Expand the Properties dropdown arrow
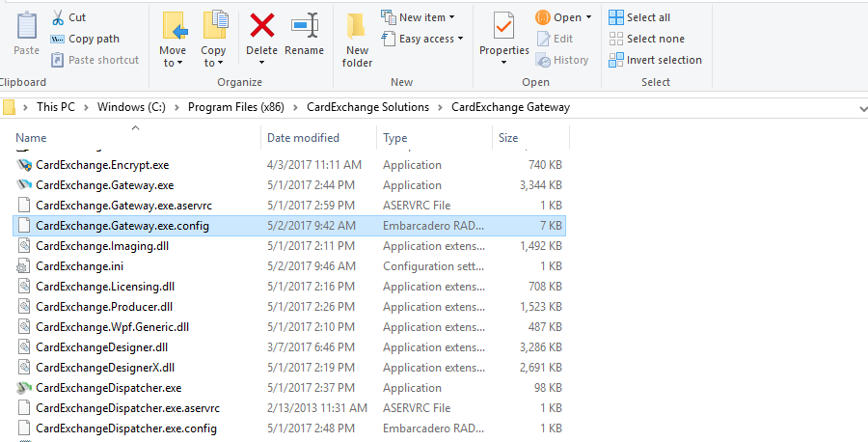This screenshot has width=868, height=442. pos(503,63)
